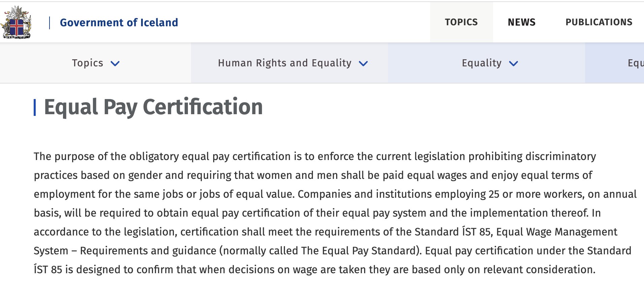Select the TOPICS tab in header
The height and width of the screenshot is (285, 644).
[461, 22]
